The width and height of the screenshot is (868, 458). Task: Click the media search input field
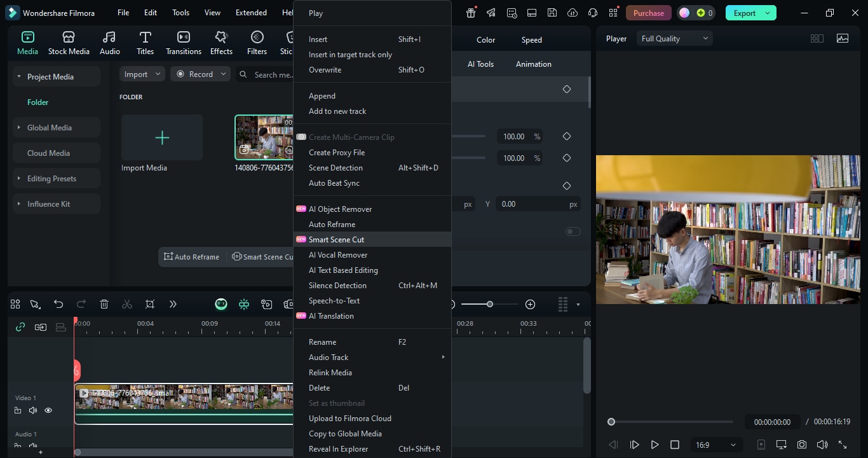point(273,74)
